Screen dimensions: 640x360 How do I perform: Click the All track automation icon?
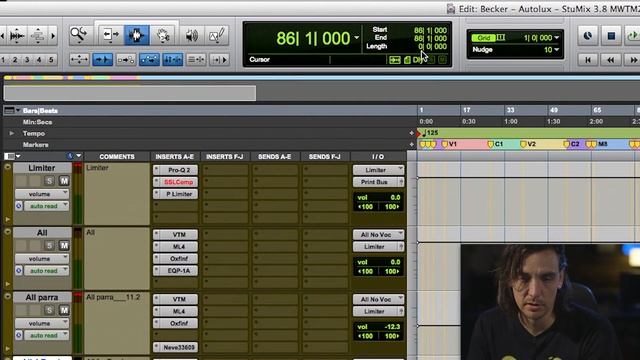pyautogui.click(x=19, y=271)
